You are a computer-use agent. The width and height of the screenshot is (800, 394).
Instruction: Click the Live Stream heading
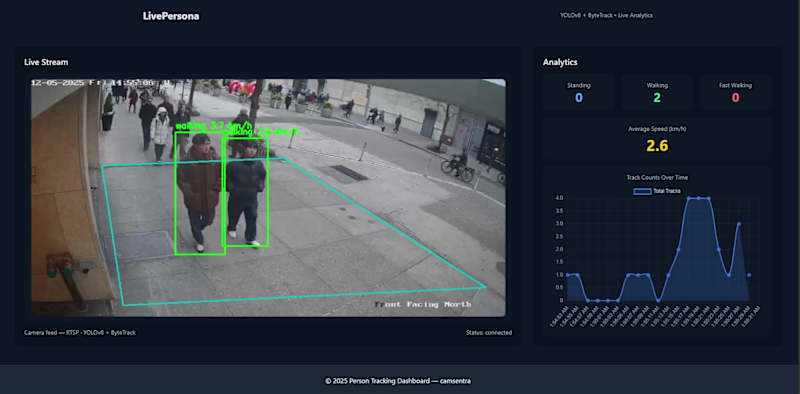[x=46, y=62]
